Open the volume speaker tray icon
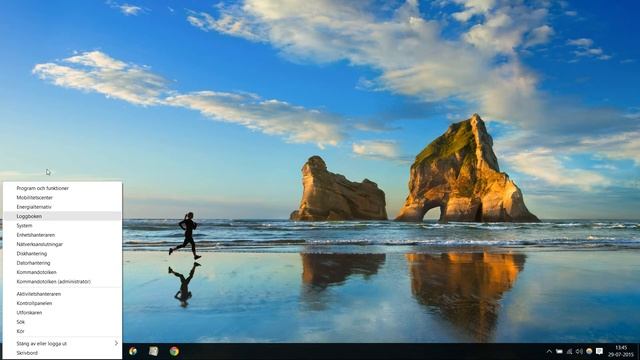Screen dimensions: 640x360 pos(579,351)
